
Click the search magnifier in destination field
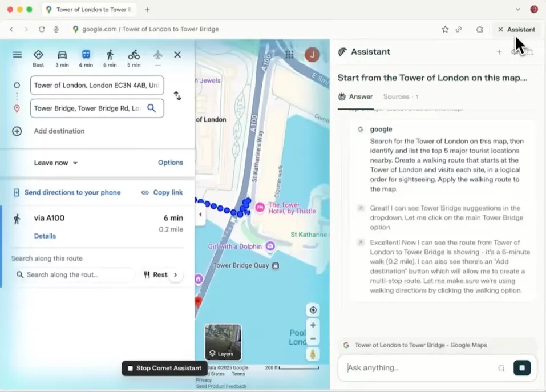coord(151,108)
